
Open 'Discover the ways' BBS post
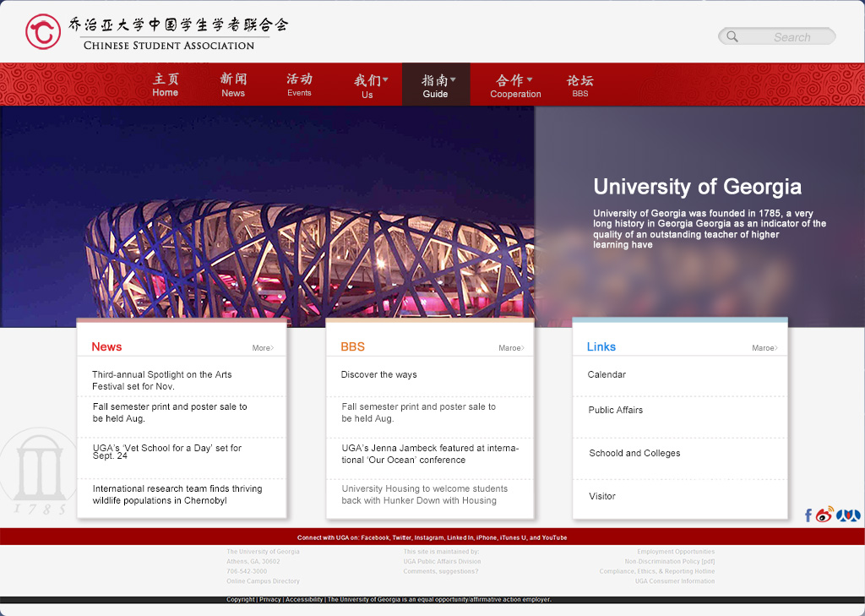(379, 374)
